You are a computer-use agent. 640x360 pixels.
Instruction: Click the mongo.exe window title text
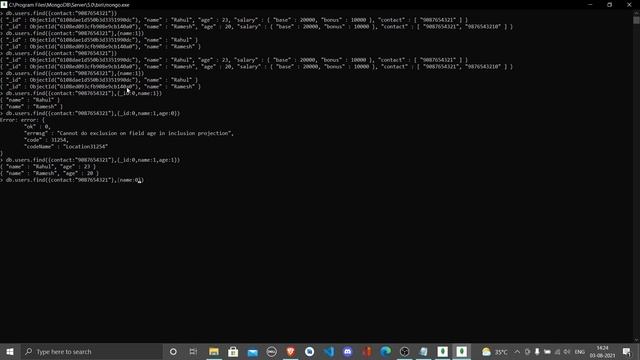(69, 5)
